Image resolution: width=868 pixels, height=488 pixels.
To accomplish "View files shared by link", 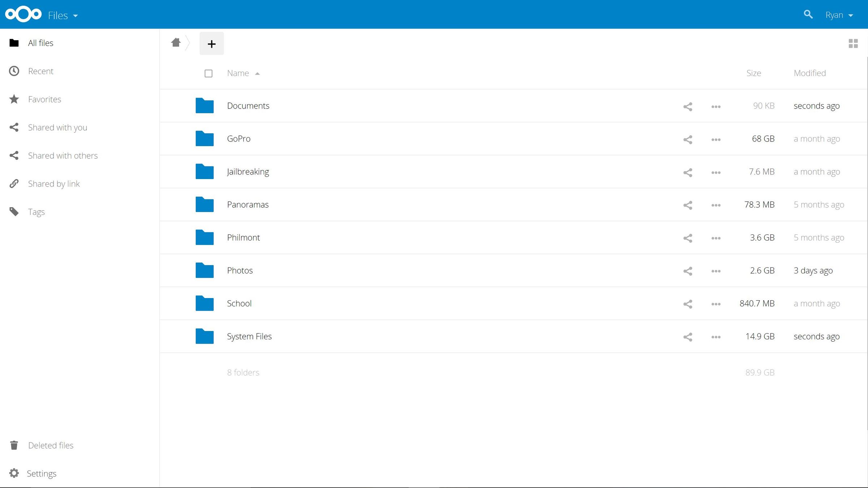I will [x=54, y=183].
